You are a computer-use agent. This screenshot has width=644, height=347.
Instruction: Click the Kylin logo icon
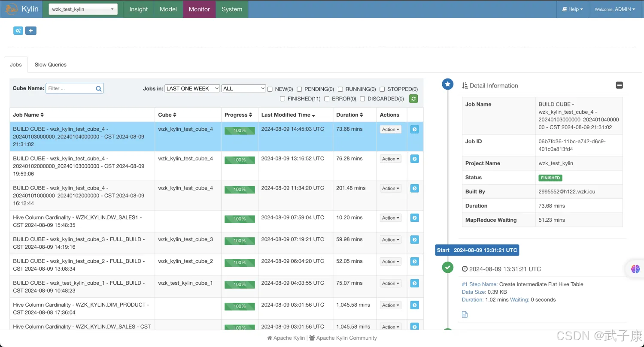(x=12, y=9)
